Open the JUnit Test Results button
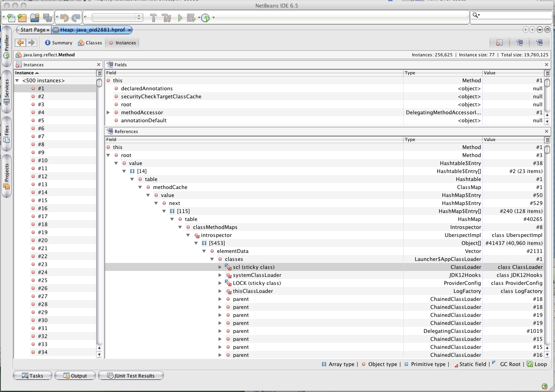Screen dimensions: 555x392 click(131, 376)
